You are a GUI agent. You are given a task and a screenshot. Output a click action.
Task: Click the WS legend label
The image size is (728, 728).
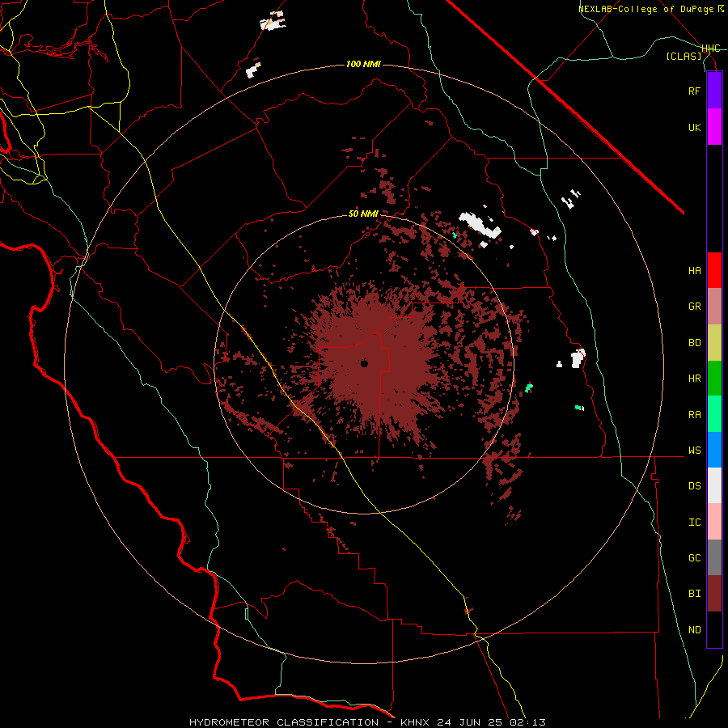pos(694,451)
